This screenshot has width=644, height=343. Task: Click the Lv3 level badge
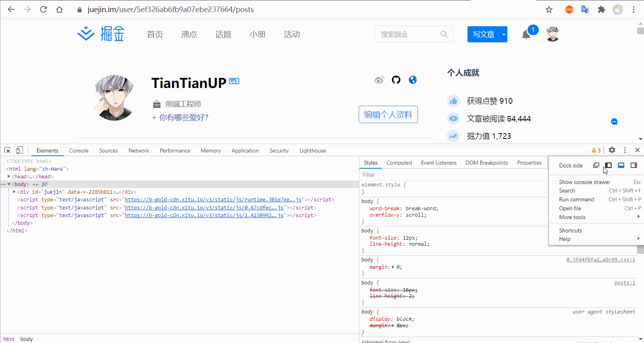234,81
